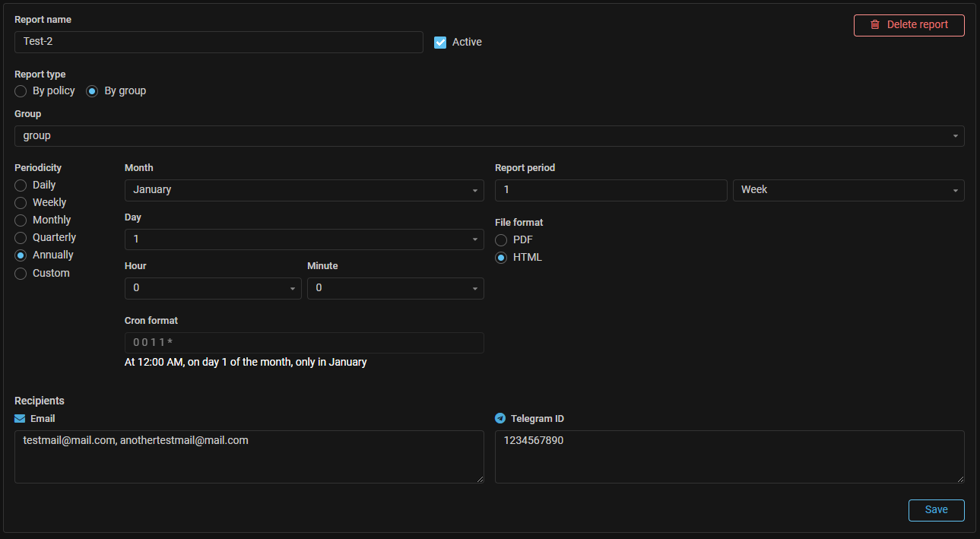The height and width of the screenshot is (539, 980).
Task: Uncheck the Active checkbox
Action: pos(440,43)
